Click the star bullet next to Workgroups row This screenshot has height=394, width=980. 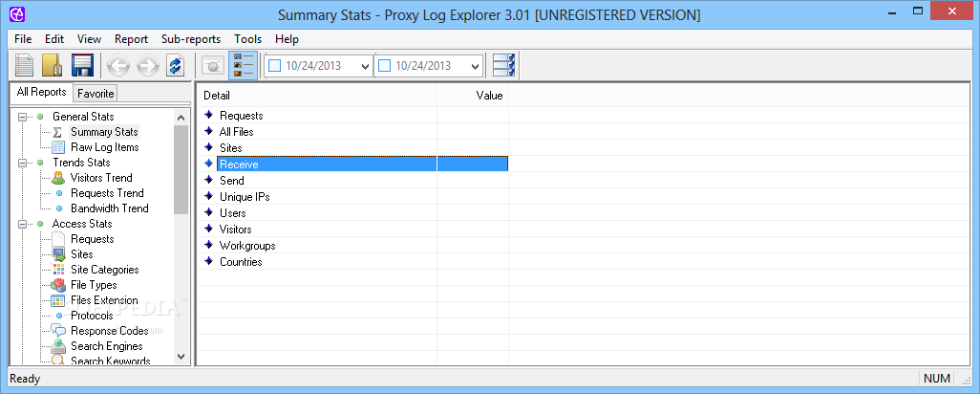coord(209,245)
